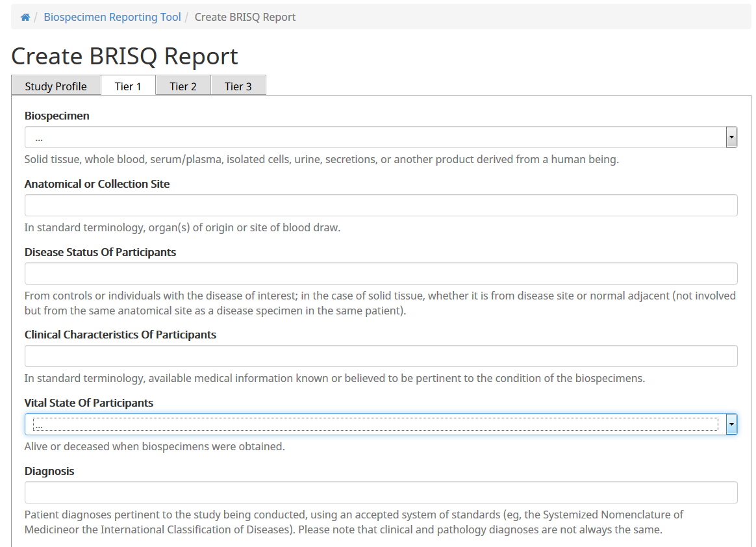The image size is (756, 547).
Task: Click help text starting 'Patient diagnoses pertinent'
Action: (x=354, y=522)
